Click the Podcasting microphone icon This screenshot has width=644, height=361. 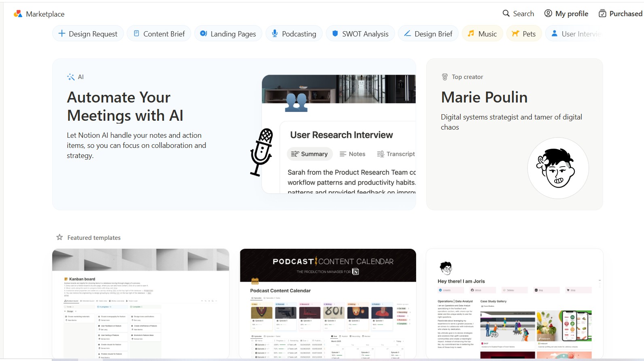(275, 33)
